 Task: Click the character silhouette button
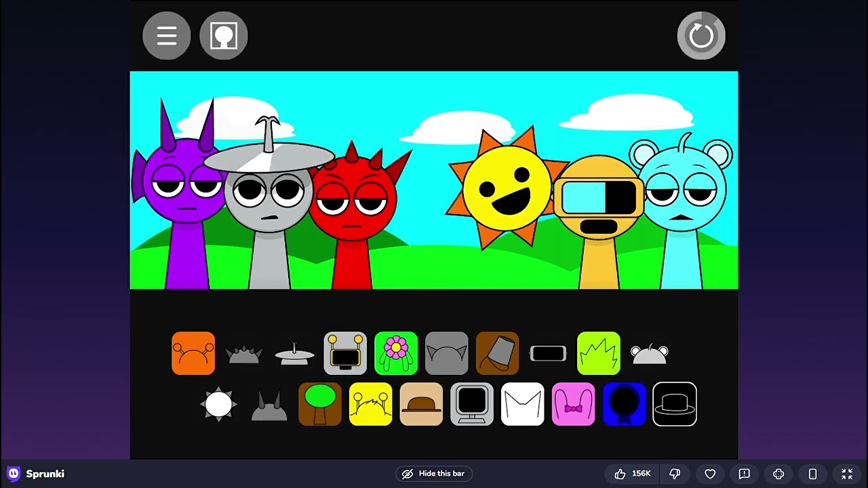pyautogui.click(x=224, y=35)
